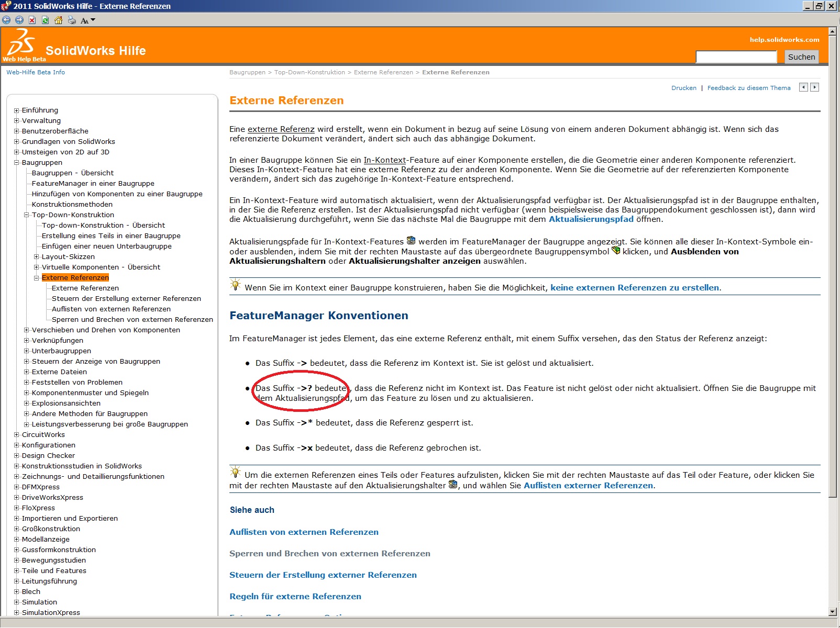Screen dimensions: 840x628
Task: Open Konstruktionsmethoden topic
Action: tap(72, 205)
